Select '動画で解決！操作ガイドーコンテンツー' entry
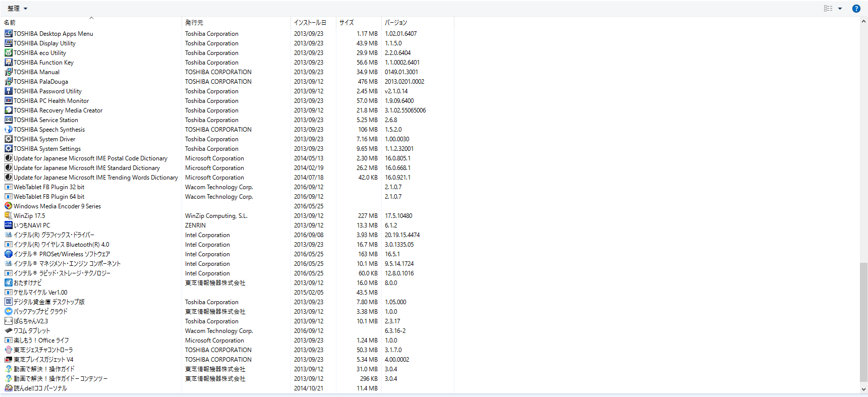868x397 pixels. 61,379
